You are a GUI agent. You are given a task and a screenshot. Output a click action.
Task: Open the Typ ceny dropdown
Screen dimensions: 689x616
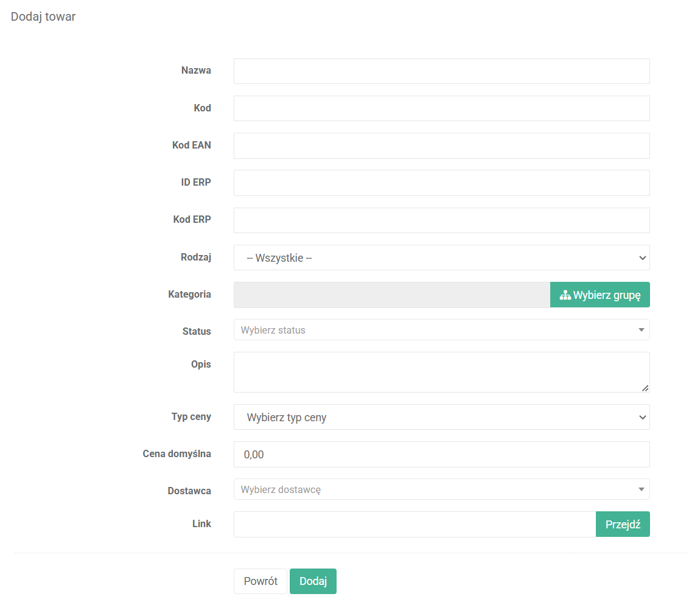coord(441,418)
